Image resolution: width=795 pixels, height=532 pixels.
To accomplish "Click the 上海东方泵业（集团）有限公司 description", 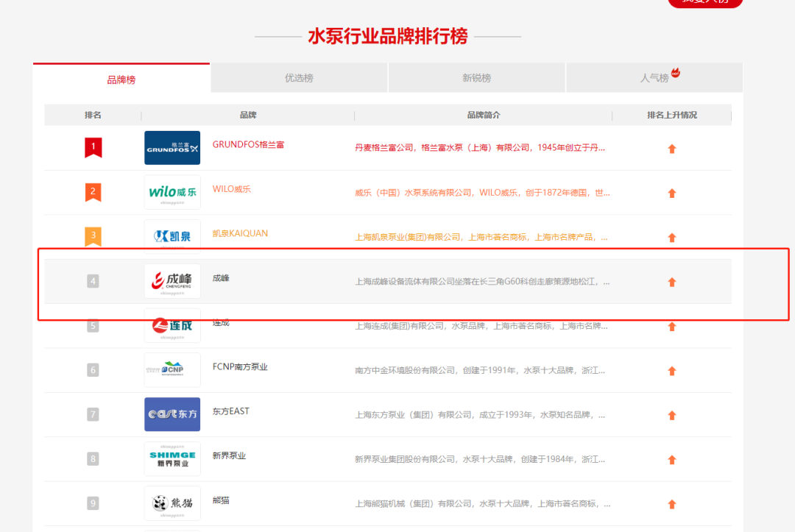I will click(x=480, y=415).
